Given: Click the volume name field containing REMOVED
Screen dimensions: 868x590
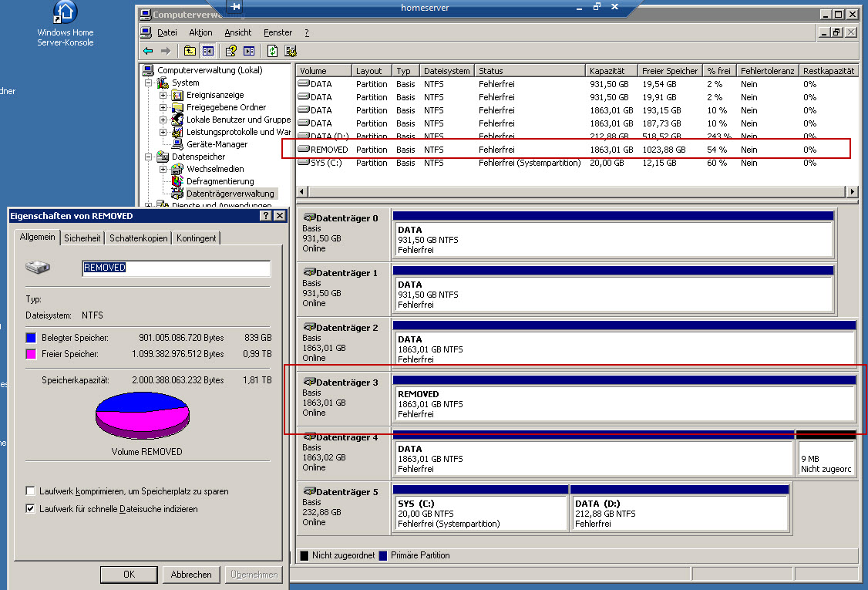Looking at the screenshot, I should pyautogui.click(x=176, y=268).
